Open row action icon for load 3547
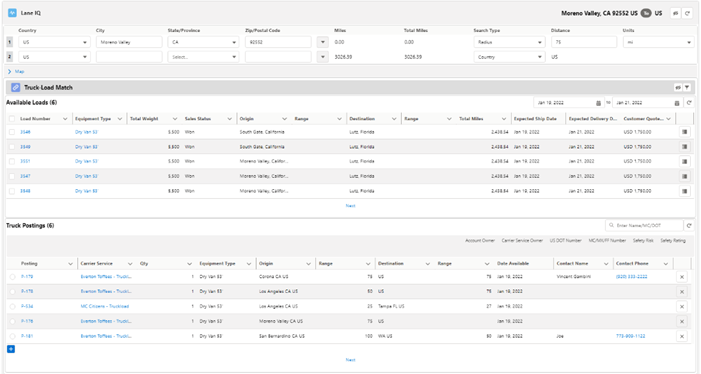The image size is (701, 374). [684, 176]
